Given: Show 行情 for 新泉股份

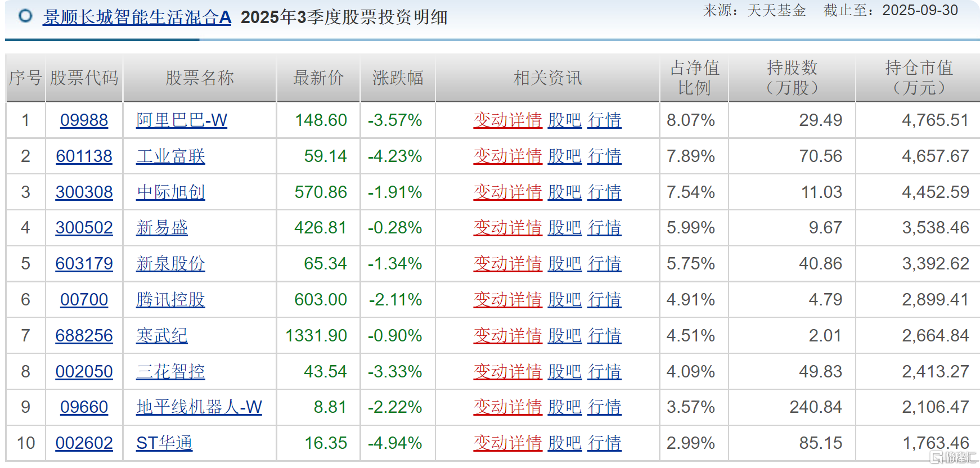Looking at the screenshot, I should coord(605,264).
